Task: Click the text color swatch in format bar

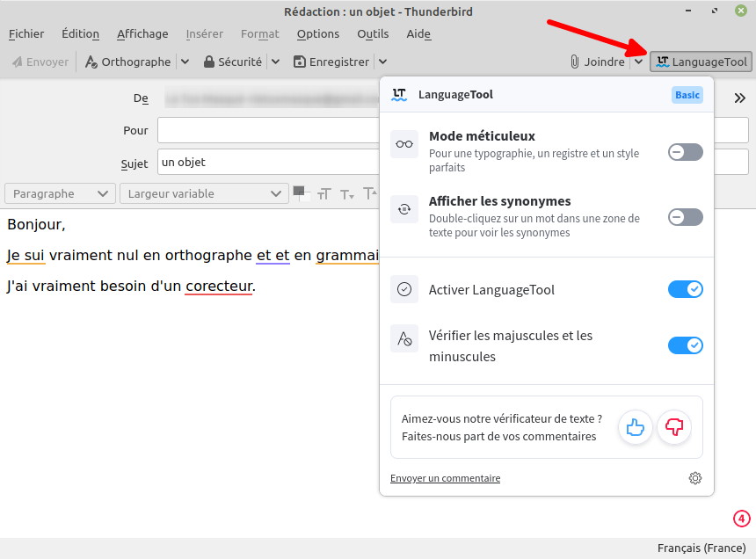Action: tap(302, 193)
